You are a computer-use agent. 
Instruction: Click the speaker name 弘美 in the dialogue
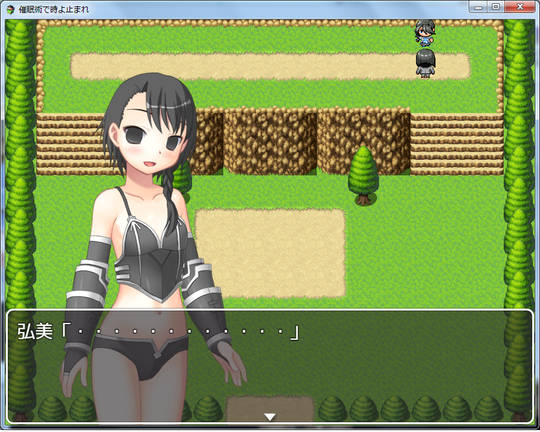35,332
